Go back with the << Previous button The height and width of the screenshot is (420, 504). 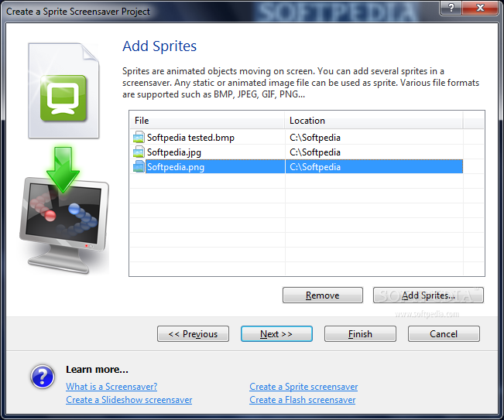point(194,334)
